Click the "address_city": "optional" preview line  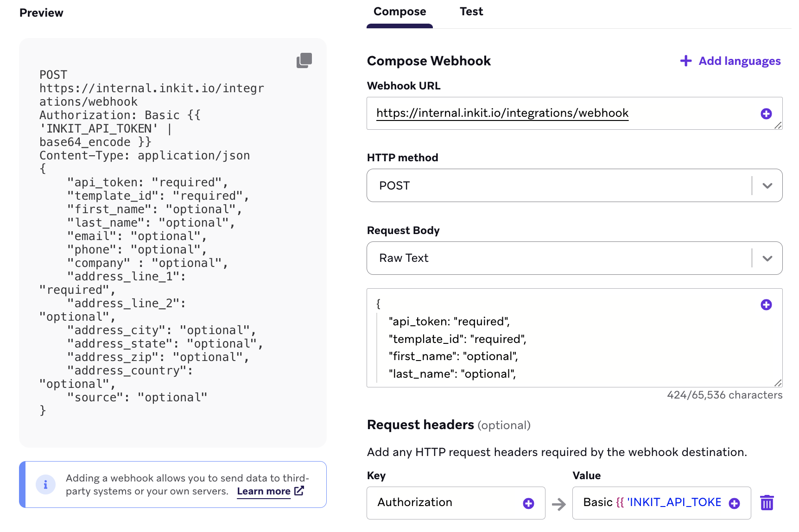(x=162, y=330)
